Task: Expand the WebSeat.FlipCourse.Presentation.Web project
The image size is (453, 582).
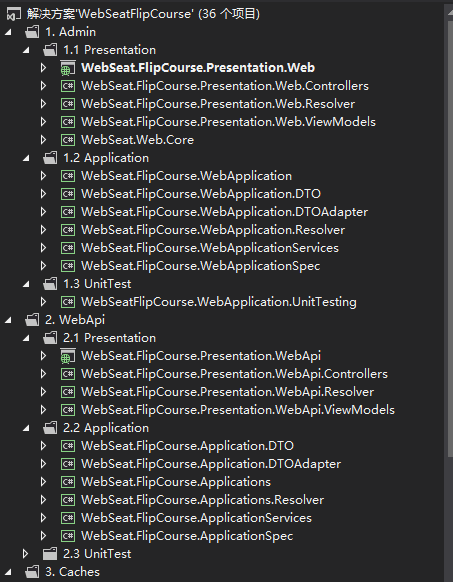Action: click(43, 68)
